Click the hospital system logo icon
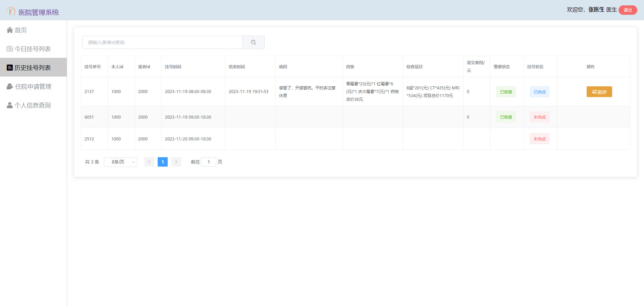 tap(11, 11)
